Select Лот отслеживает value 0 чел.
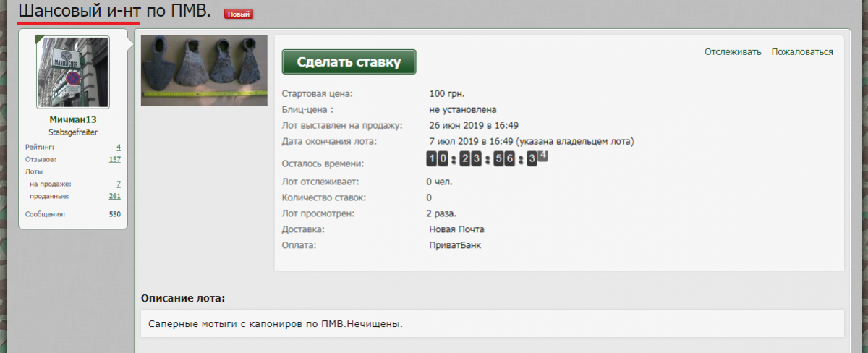The width and height of the screenshot is (868, 353). [439, 182]
